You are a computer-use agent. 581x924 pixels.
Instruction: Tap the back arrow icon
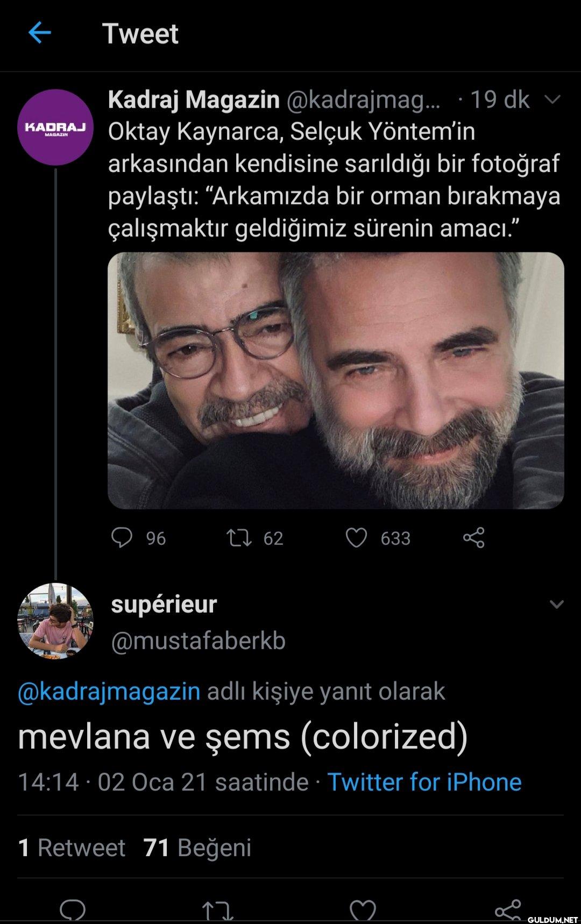[x=39, y=33]
